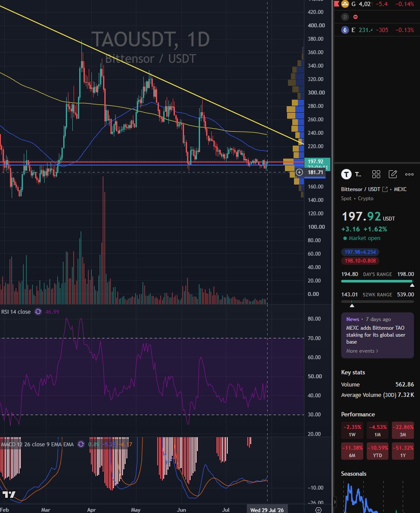The height and width of the screenshot is (513, 420).
Task: Click the Apr label on time axis
Action: coord(91,510)
